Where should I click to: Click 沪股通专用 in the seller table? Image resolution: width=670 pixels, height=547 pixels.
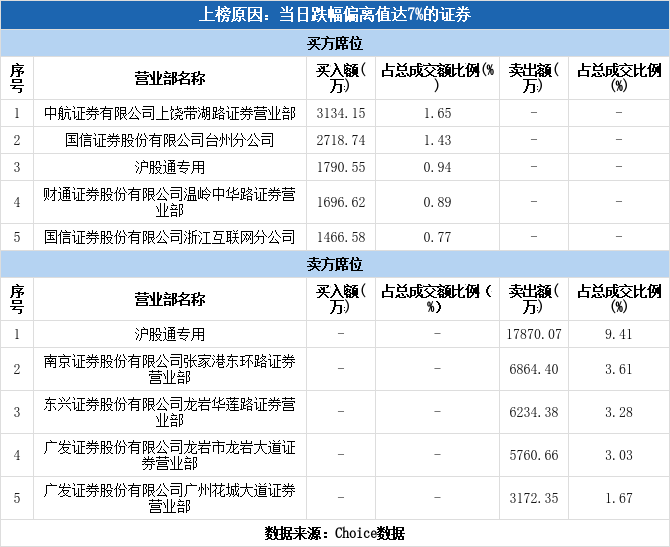(170, 334)
